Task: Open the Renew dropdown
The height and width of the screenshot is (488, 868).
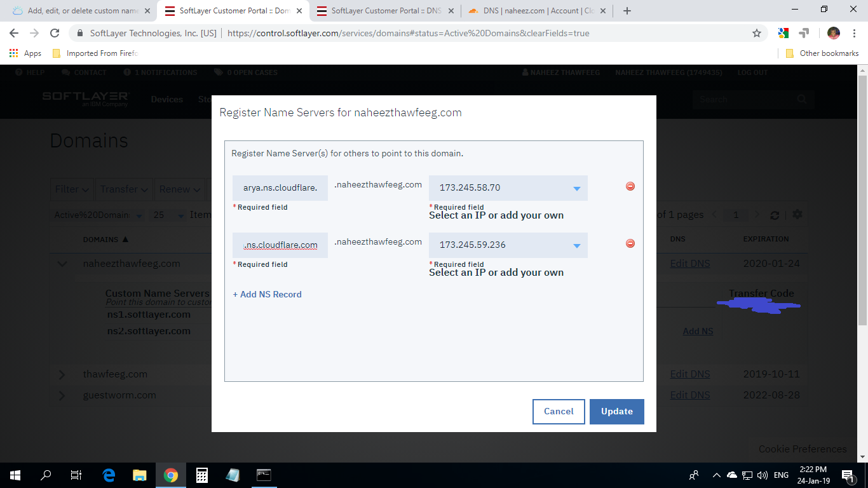Action: pyautogui.click(x=180, y=189)
